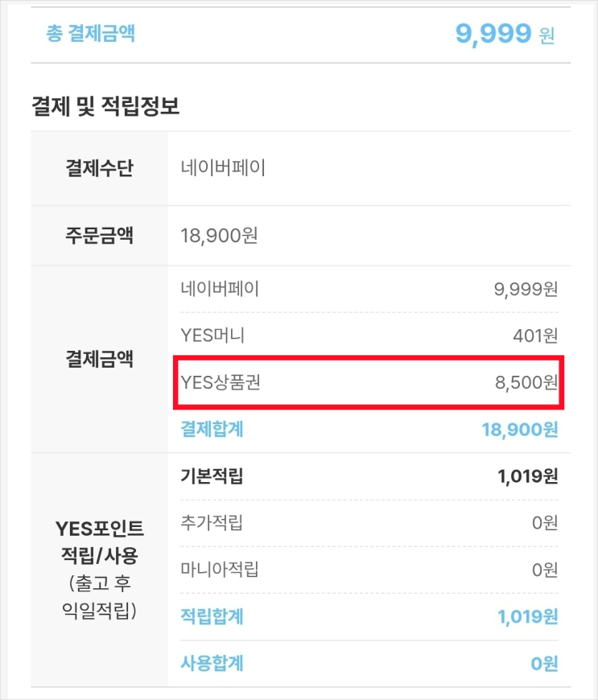Click the 401원 YES머니 amount
Image resolution: width=598 pixels, height=700 pixels.
[535, 336]
